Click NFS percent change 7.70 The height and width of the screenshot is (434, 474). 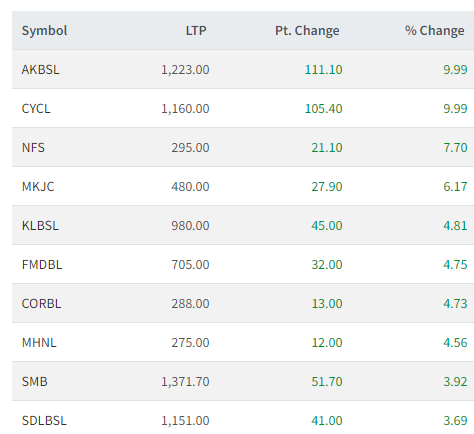[455, 148]
